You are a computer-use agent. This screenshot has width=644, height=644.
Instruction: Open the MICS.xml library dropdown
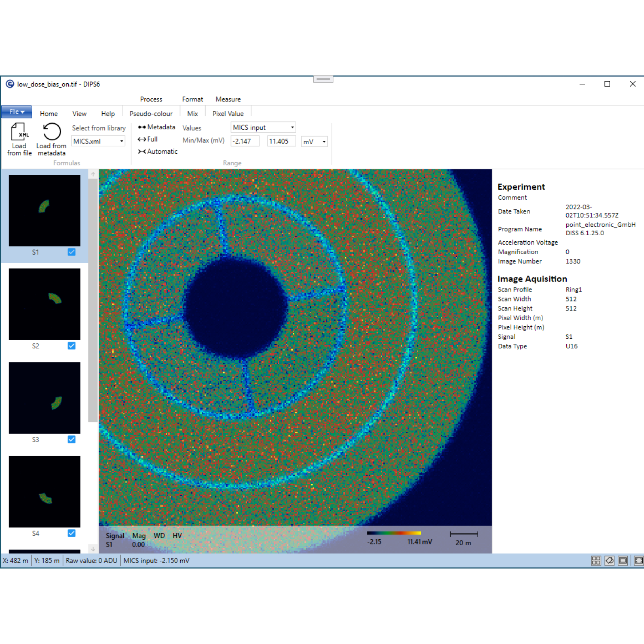click(x=122, y=141)
